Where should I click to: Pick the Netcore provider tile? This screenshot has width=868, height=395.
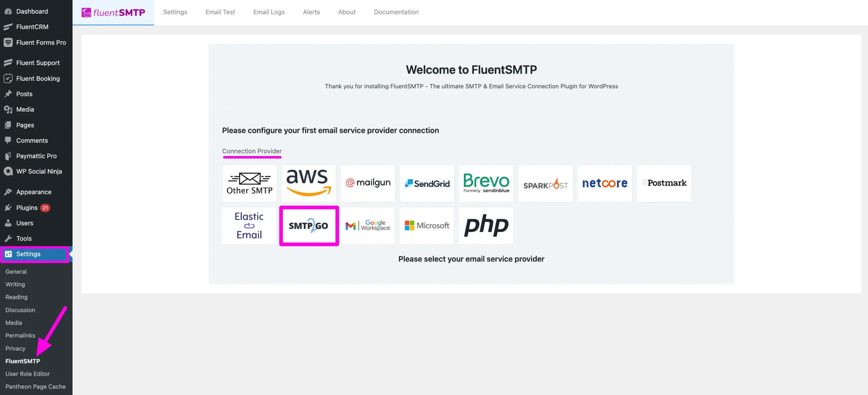point(605,183)
